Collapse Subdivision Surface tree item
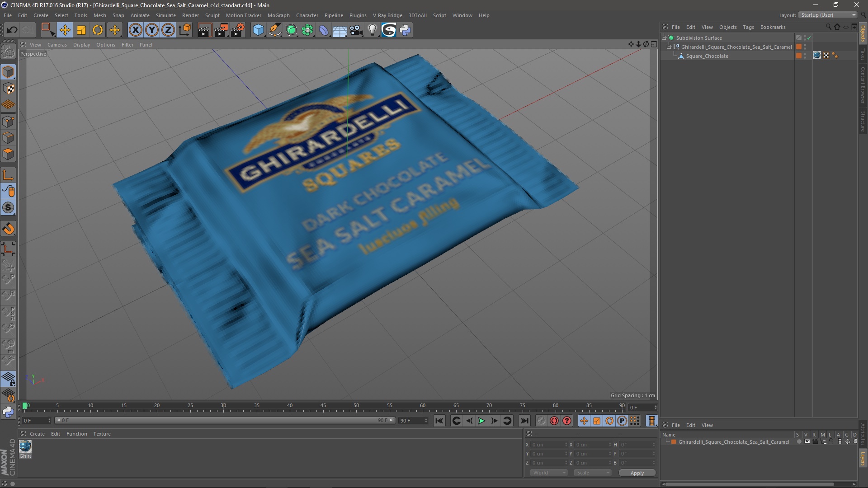 [664, 38]
